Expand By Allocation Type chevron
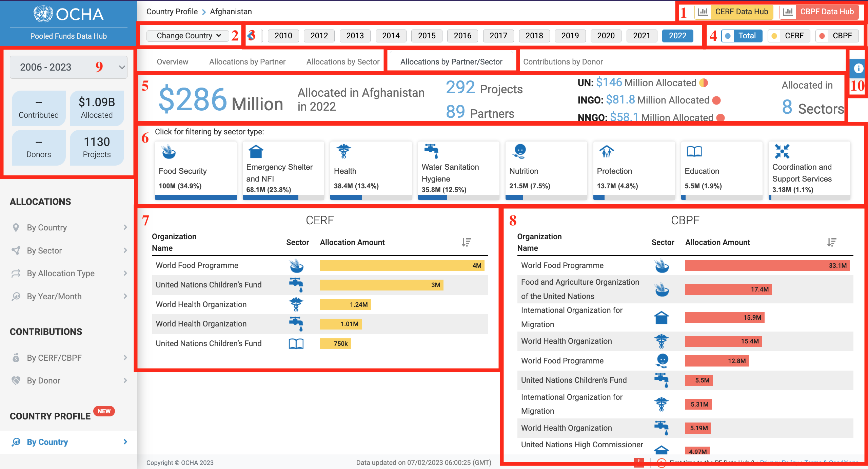Screen dimensions: 868x469 (x=125, y=273)
